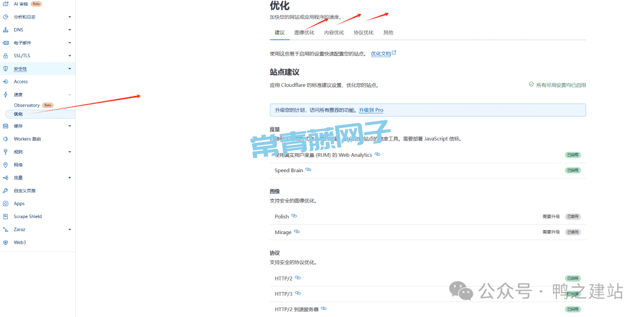644x317 pixels.
Task: Click the 电子邮件 envelope icon
Action: (x=5, y=43)
